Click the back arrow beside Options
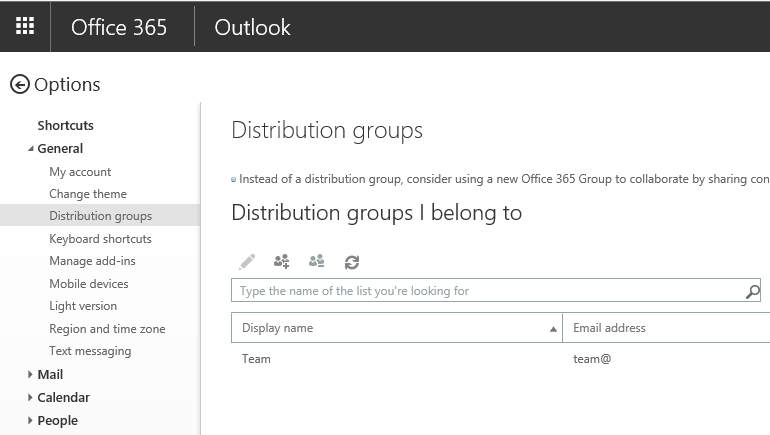770x435 pixels. coord(19,85)
